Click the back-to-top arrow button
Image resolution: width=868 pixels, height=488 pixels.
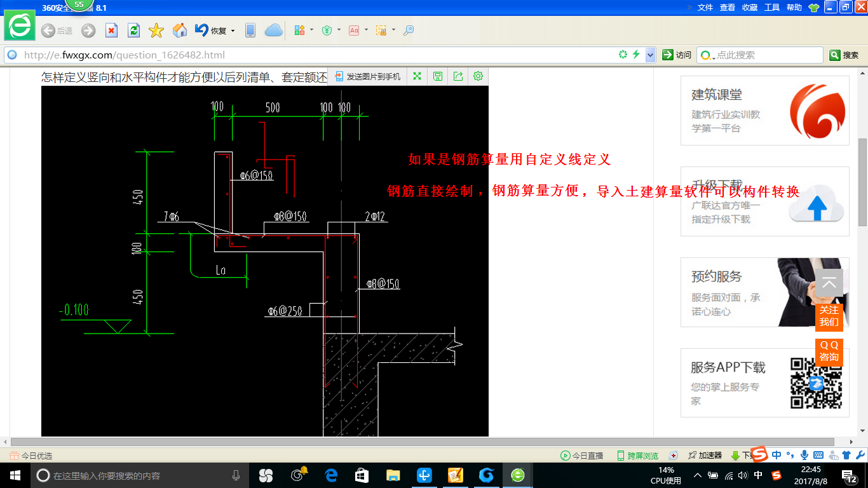[829, 283]
